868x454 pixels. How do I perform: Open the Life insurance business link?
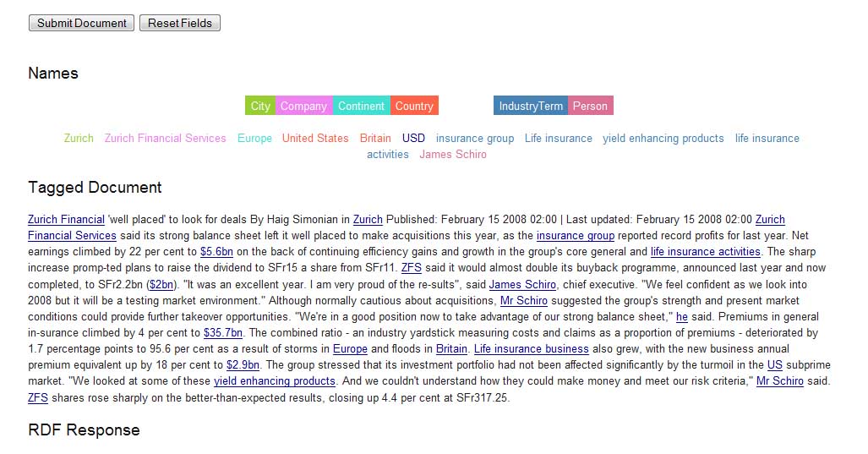click(x=532, y=349)
